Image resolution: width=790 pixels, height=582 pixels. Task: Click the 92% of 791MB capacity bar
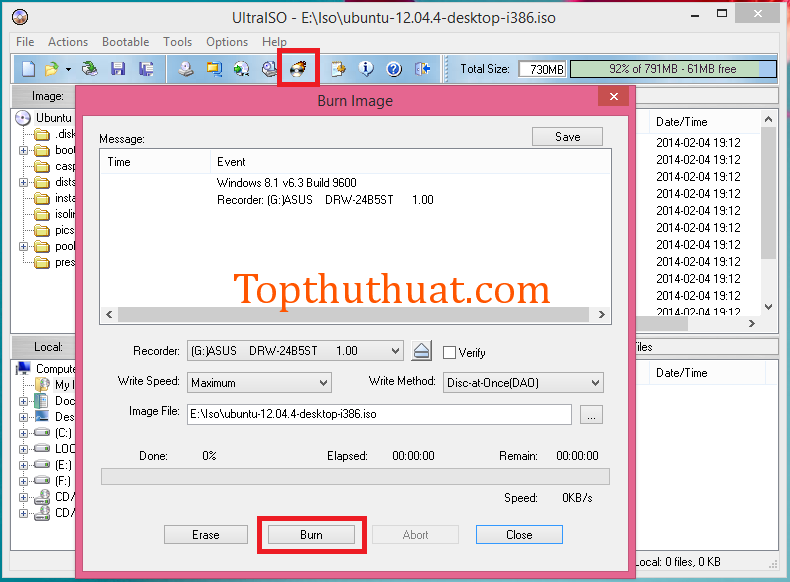click(673, 69)
